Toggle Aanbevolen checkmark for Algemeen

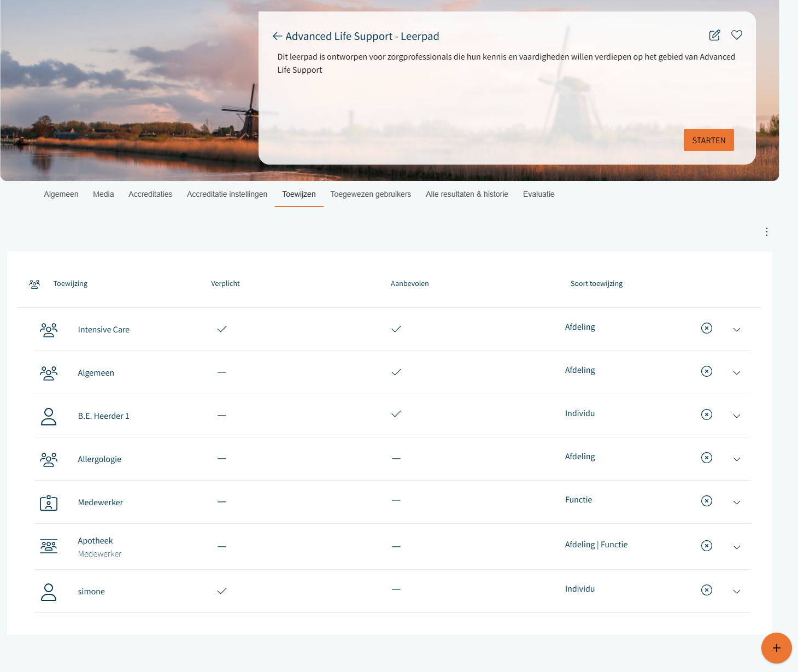396,372
